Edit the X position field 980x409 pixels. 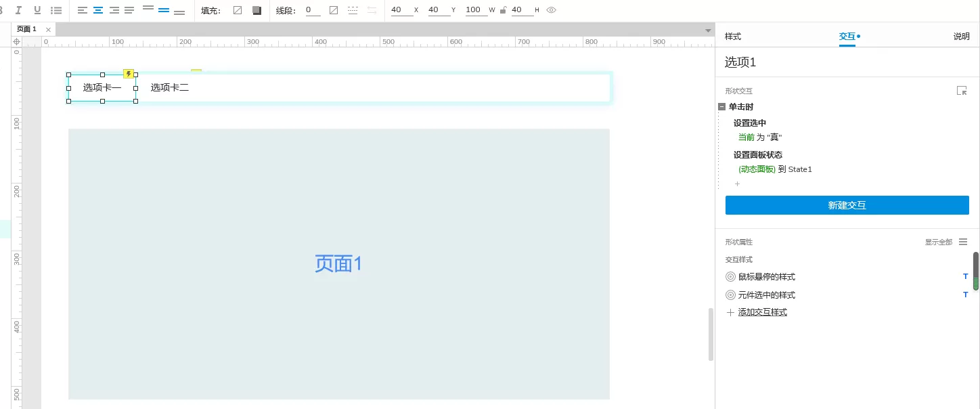[401, 10]
